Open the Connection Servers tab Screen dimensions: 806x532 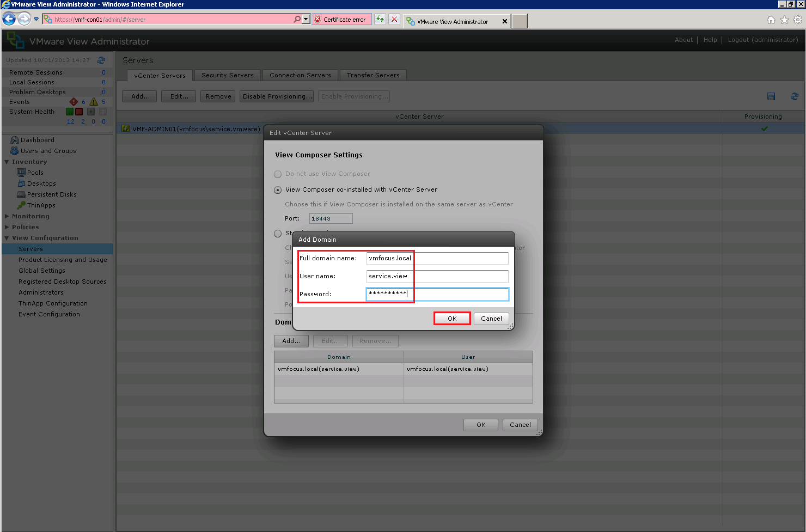300,75
